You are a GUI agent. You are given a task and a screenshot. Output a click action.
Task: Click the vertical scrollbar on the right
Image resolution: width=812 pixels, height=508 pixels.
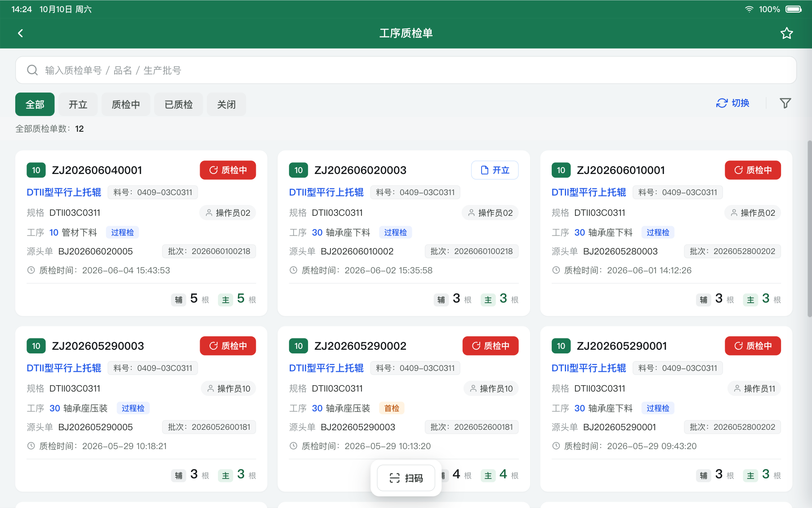(809, 229)
